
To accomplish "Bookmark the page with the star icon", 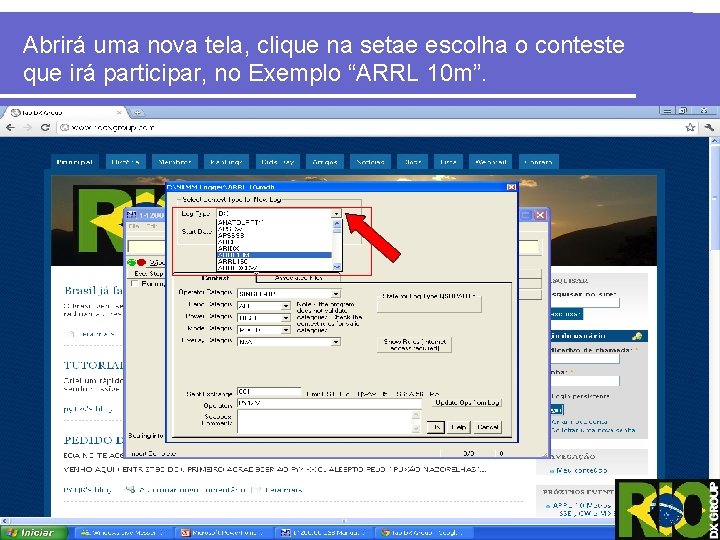I will click(690, 128).
